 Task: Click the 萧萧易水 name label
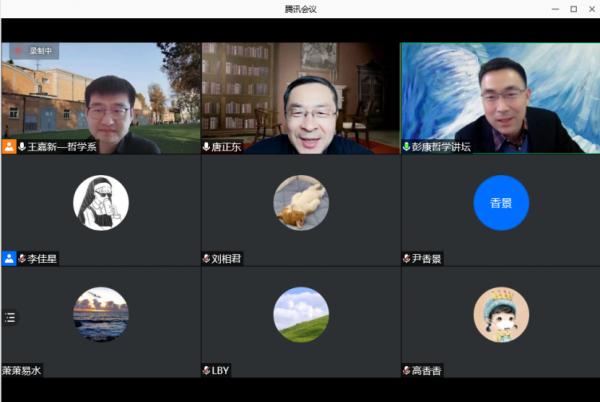click(22, 370)
